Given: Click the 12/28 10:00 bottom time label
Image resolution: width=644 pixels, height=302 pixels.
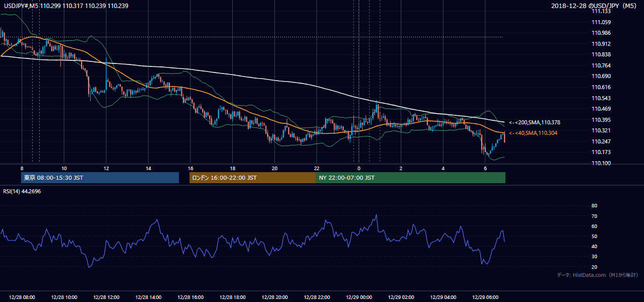Looking at the screenshot, I should [x=64, y=297].
